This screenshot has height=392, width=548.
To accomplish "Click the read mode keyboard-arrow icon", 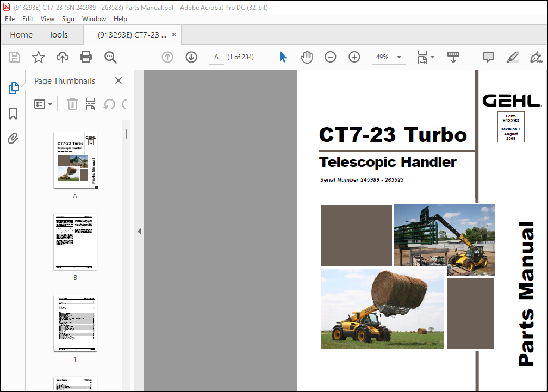I will click(453, 57).
